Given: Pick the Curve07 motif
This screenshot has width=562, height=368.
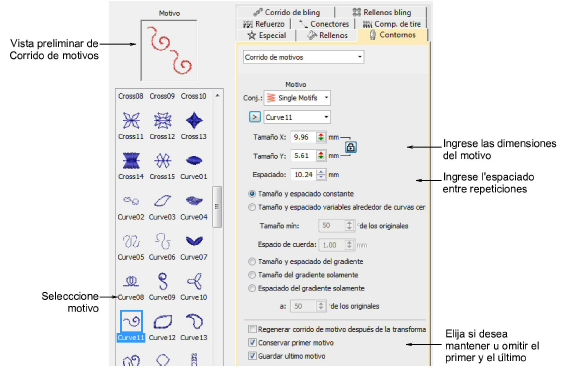Looking at the screenshot, I should click(x=194, y=241).
